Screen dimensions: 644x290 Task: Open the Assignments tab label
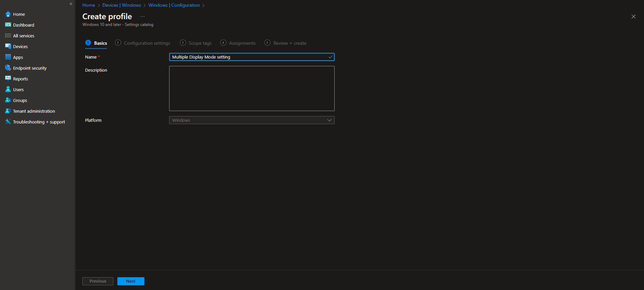[242, 43]
